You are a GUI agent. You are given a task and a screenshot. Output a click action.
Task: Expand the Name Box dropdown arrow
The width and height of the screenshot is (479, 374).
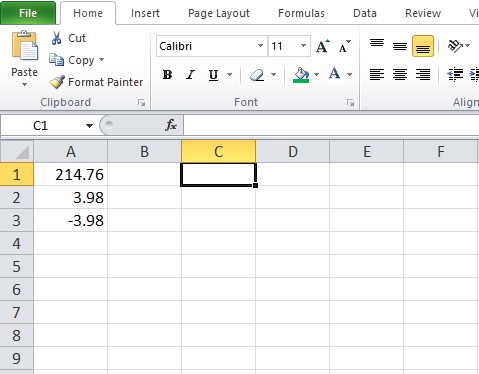click(89, 126)
